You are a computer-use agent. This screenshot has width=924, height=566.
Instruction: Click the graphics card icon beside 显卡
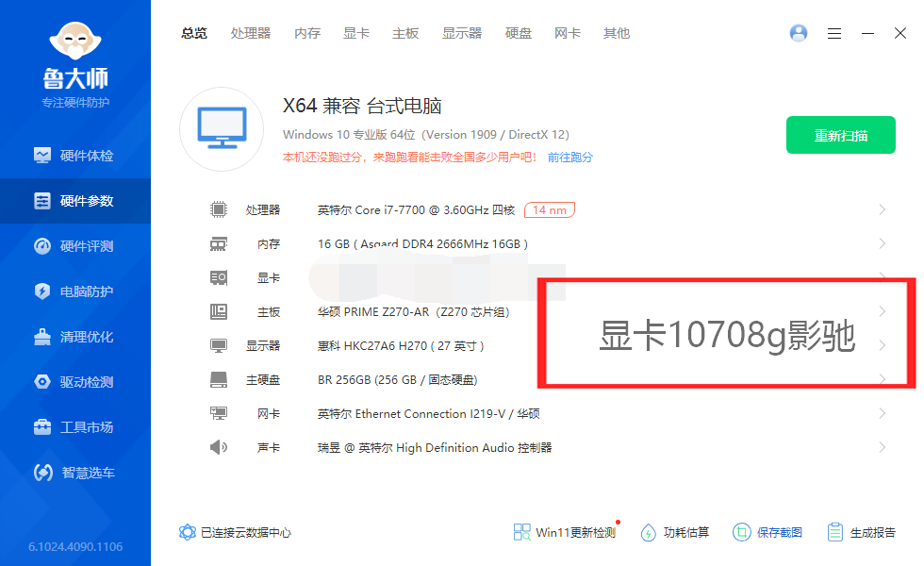[219, 277]
